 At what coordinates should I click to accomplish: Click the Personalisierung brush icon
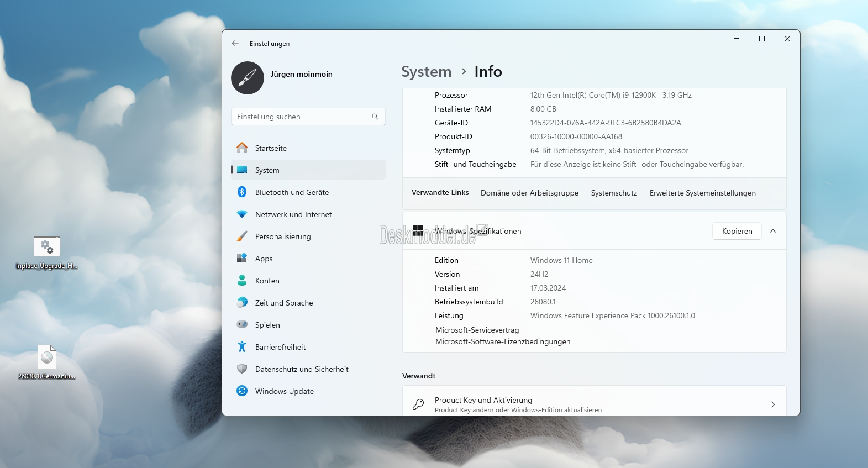coord(242,236)
